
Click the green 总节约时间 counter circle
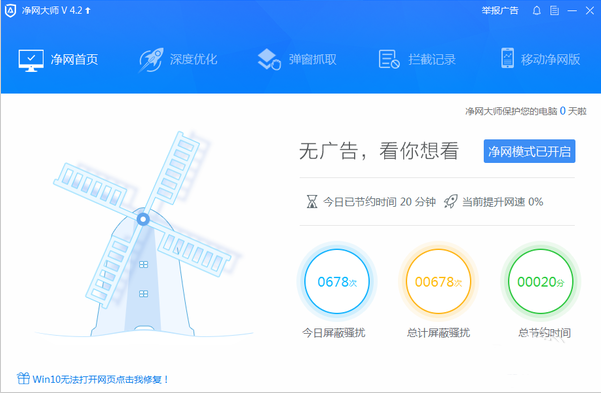(540, 281)
